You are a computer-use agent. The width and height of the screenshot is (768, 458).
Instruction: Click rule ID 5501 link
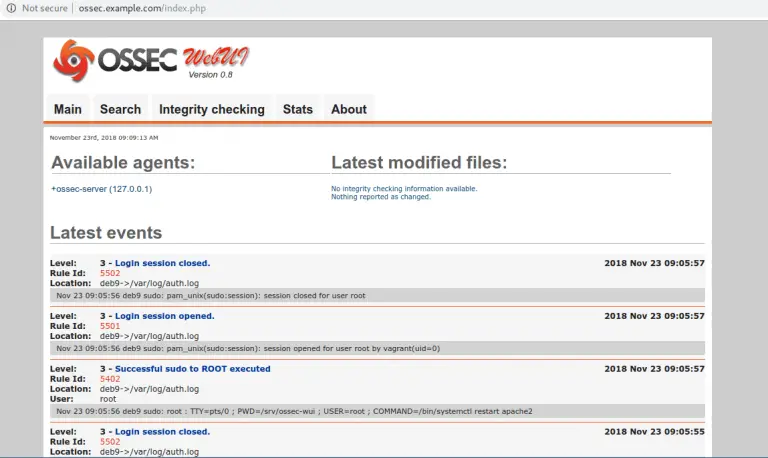pyautogui.click(x=110, y=326)
